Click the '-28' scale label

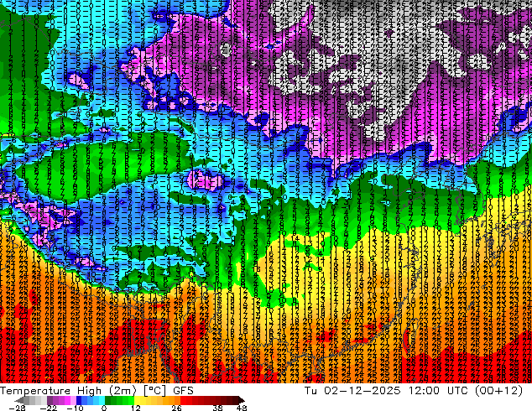point(17,408)
